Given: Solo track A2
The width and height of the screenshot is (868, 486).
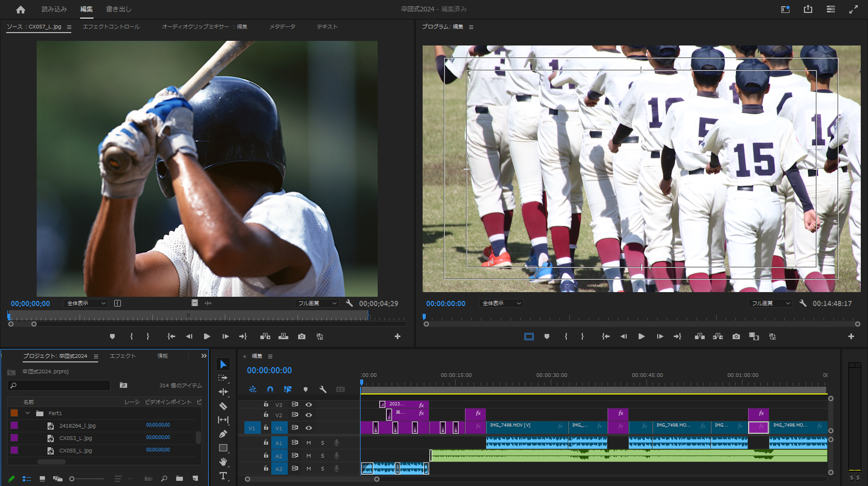Looking at the screenshot, I should [x=322, y=455].
